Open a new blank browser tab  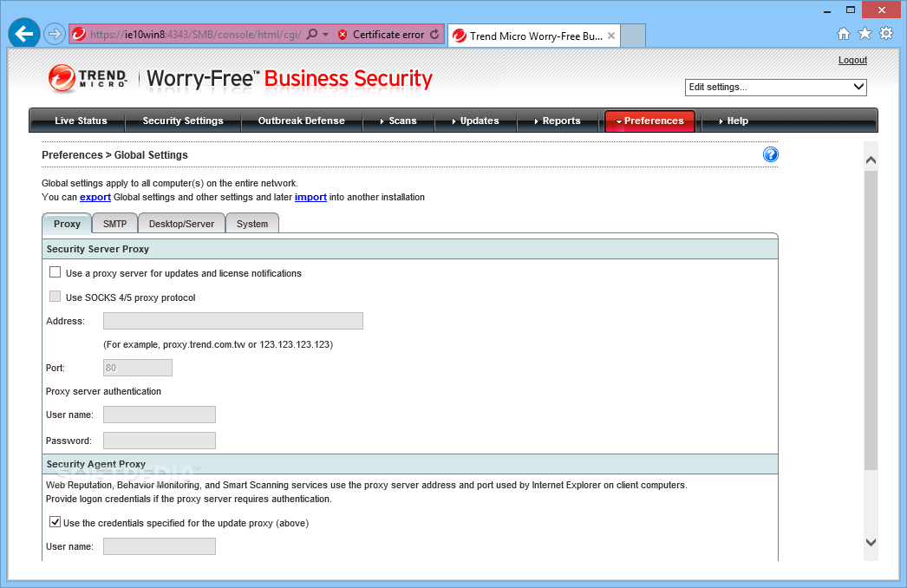point(633,36)
